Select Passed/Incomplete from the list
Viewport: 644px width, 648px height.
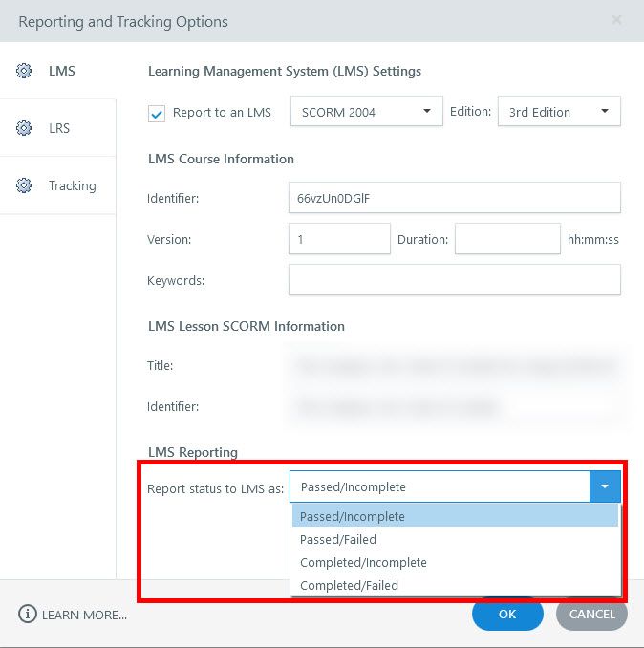coord(455,516)
